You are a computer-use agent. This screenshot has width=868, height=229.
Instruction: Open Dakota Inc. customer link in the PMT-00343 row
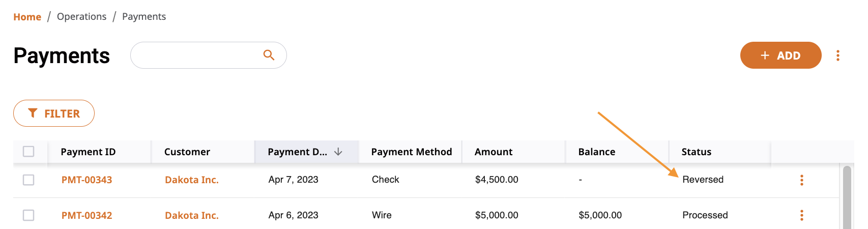click(192, 180)
